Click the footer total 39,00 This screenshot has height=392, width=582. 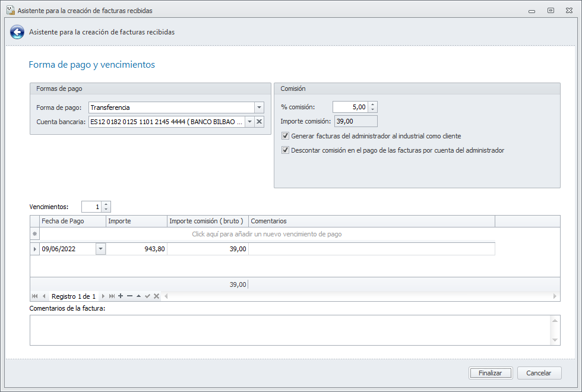[x=238, y=284]
